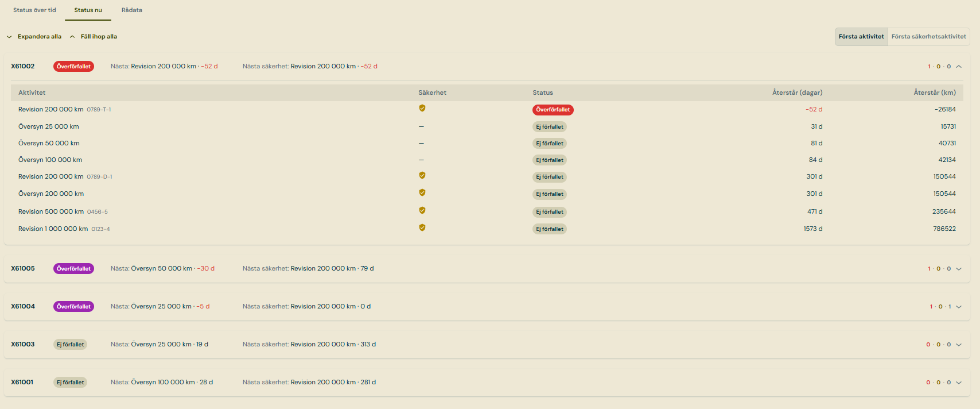The width and height of the screenshot is (980, 409).
Task: Click Nästa: Översyn 25 000 km 19 d on X61003
Action: coord(160,344)
